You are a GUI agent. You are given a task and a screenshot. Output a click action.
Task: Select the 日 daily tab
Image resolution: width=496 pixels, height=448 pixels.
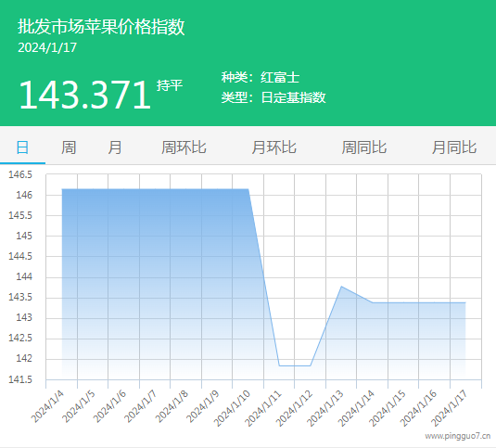pyautogui.click(x=22, y=147)
